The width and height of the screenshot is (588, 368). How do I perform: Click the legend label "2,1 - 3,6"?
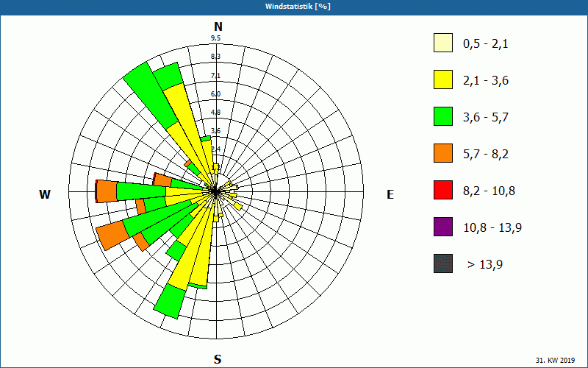[486, 81]
